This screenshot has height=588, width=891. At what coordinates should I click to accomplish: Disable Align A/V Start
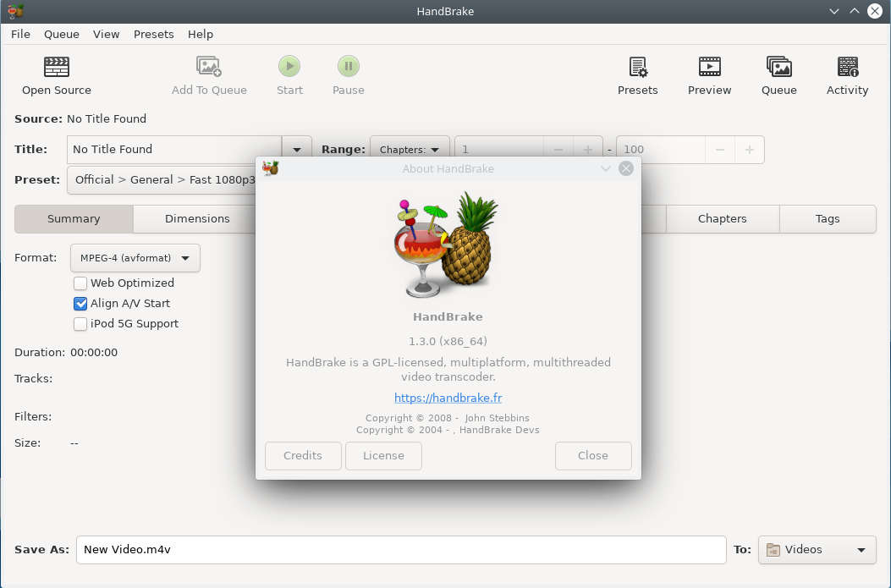(x=80, y=303)
